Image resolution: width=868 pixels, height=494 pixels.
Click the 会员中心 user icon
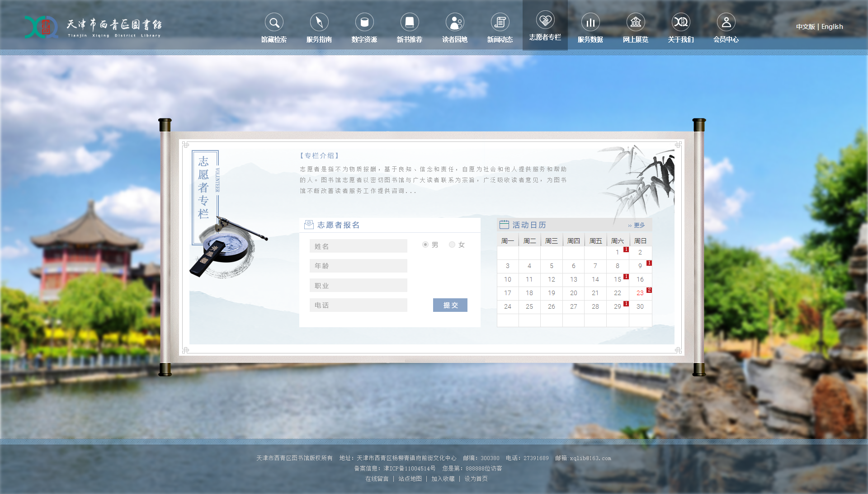tap(726, 22)
